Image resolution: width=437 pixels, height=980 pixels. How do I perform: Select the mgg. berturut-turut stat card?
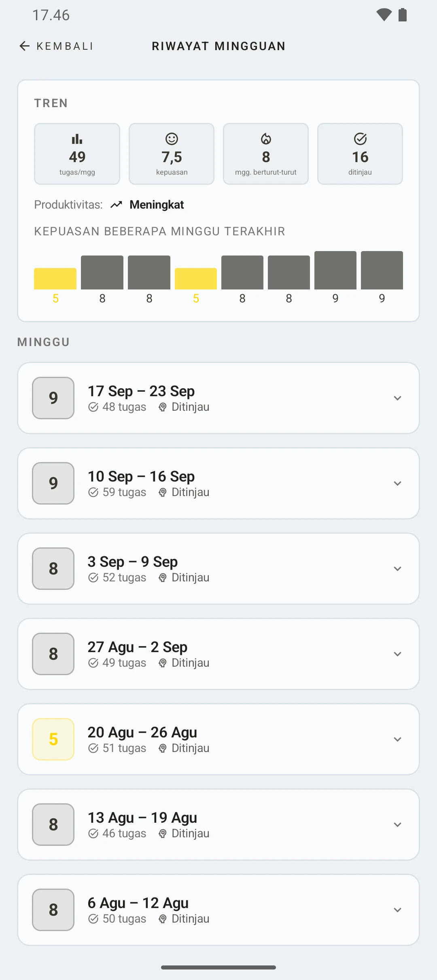(266, 154)
